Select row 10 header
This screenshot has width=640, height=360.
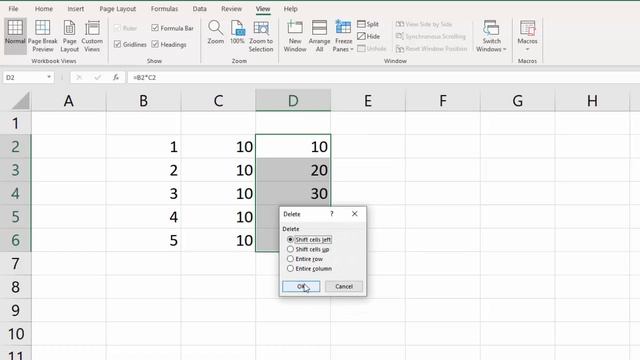[15, 334]
